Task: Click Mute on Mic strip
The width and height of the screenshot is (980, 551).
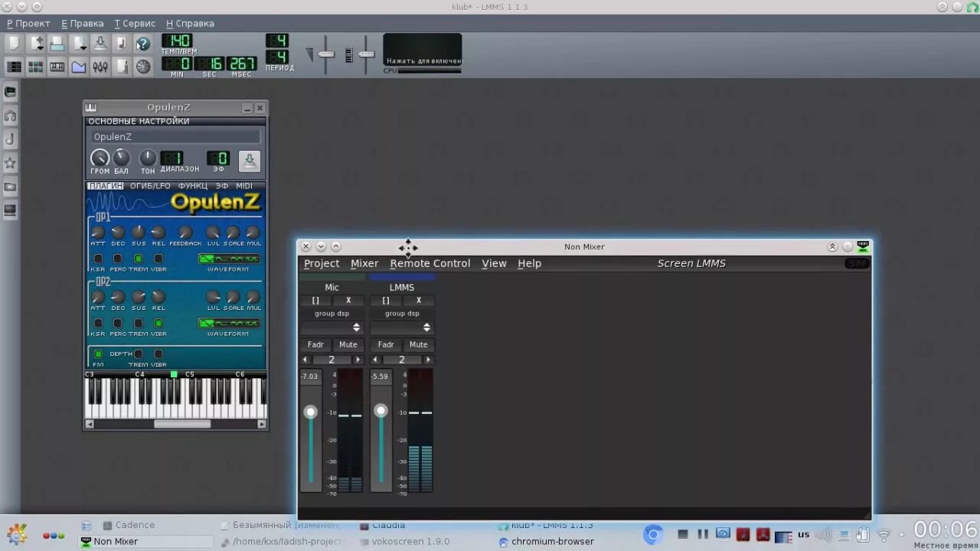Action: point(348,344)
